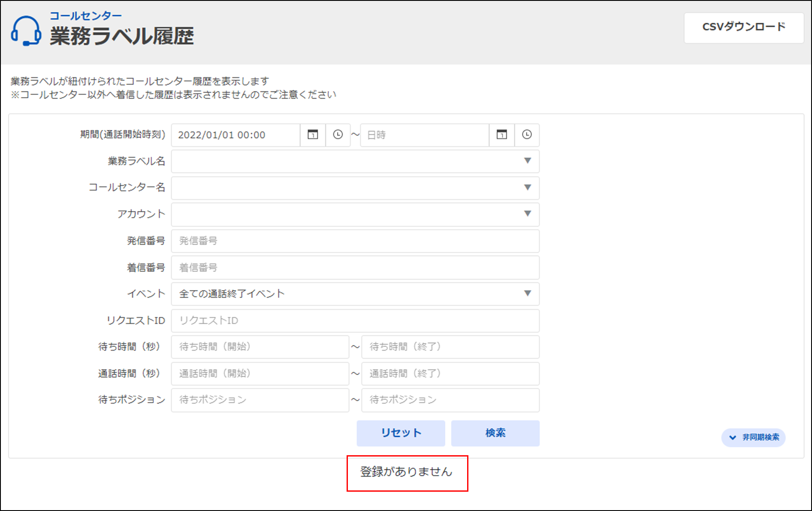Focus the 着信番号 input field
Screen dimensions: 812x511
click(x=355, y=268)
